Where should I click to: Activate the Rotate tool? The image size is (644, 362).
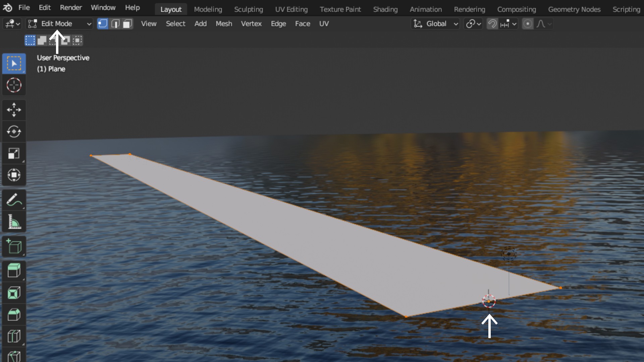click(14, 132)
